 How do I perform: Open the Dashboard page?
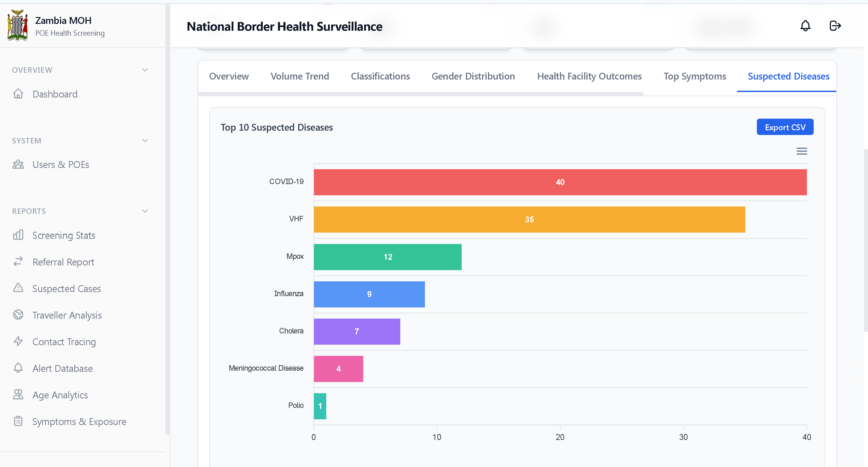55,94
